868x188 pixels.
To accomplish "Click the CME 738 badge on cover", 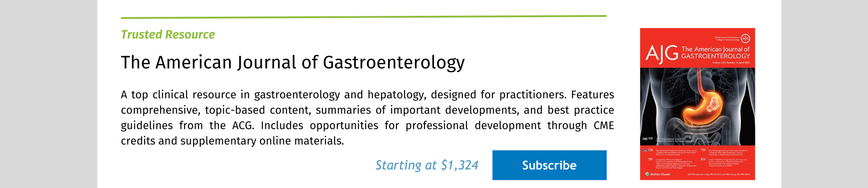I will (648, 150).
